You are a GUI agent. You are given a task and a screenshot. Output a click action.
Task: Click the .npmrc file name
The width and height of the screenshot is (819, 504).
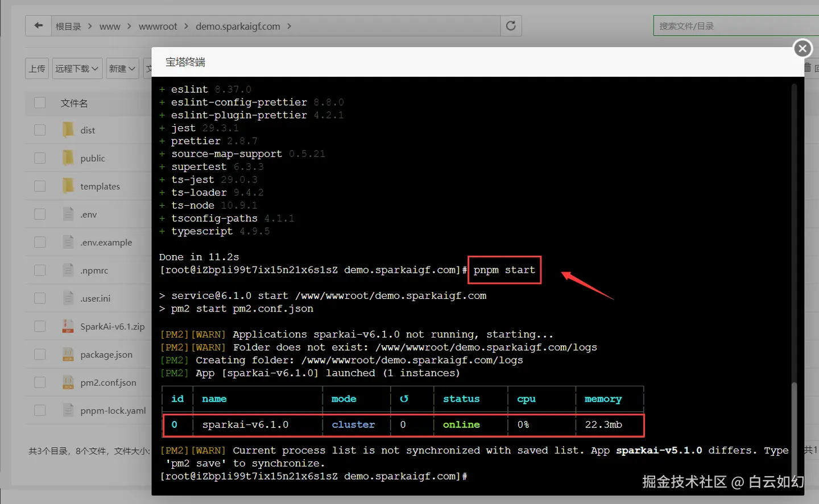coord(94,270)
